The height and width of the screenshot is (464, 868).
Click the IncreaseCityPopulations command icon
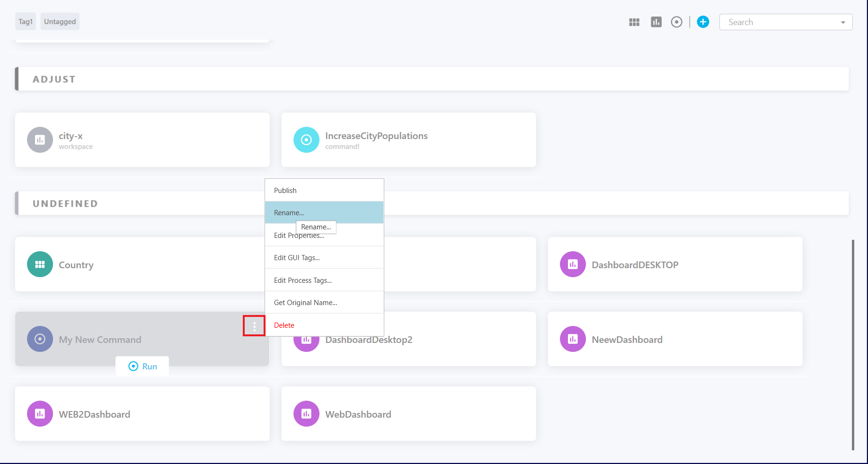[x=306, y=140]
